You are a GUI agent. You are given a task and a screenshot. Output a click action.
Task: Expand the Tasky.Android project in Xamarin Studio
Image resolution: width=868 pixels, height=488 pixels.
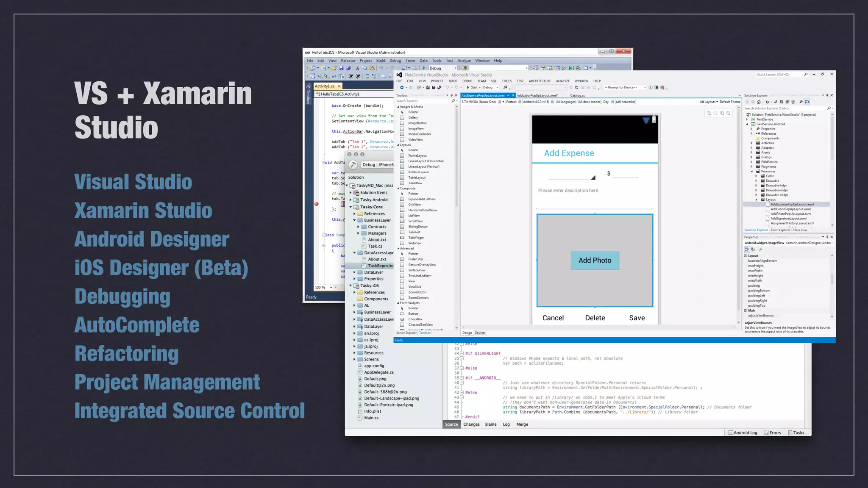coord(351,200)
